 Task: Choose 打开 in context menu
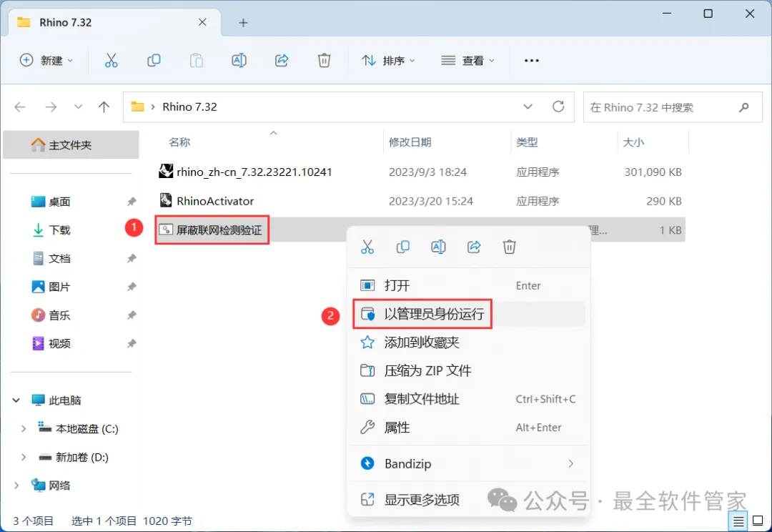tap(468, 286)
